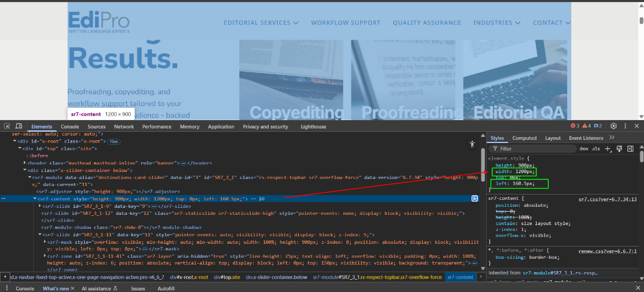644x292 pixels.
Task: Open the Autofill drawer tab
Action: point(166,288)
